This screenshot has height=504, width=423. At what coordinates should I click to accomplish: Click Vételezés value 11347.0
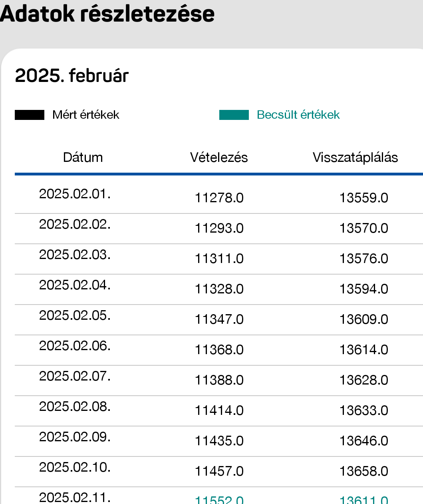[x=219, y=319]
